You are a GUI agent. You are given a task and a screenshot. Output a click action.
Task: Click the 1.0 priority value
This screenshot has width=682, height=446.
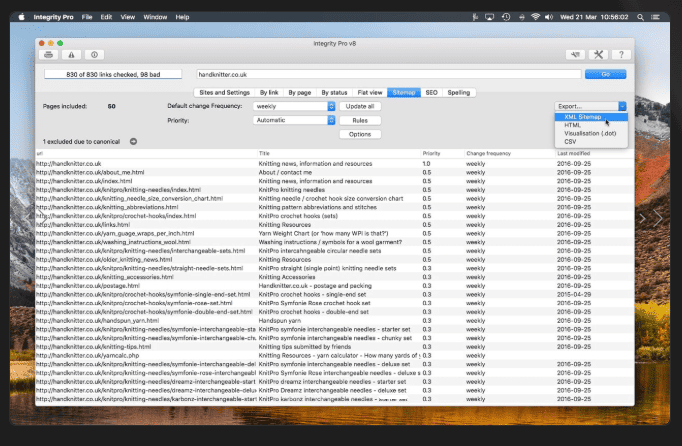426,164
